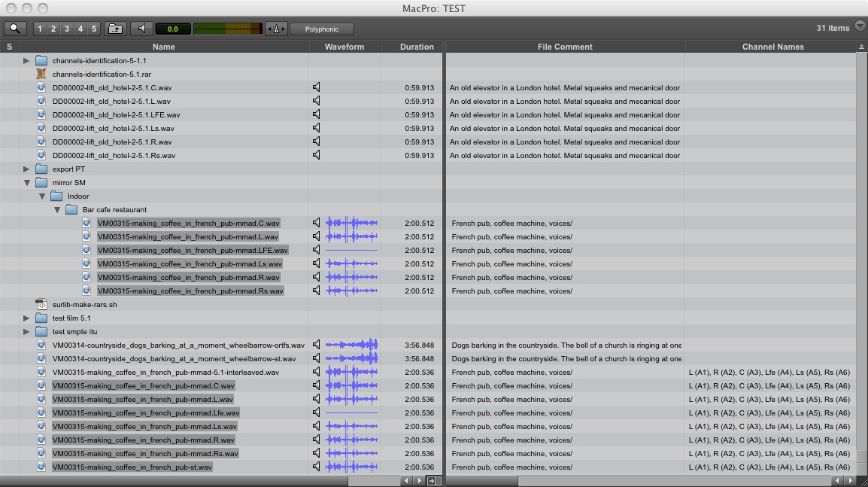
Task: Collapse the mirror SM folder
Action: click(26, 183)
